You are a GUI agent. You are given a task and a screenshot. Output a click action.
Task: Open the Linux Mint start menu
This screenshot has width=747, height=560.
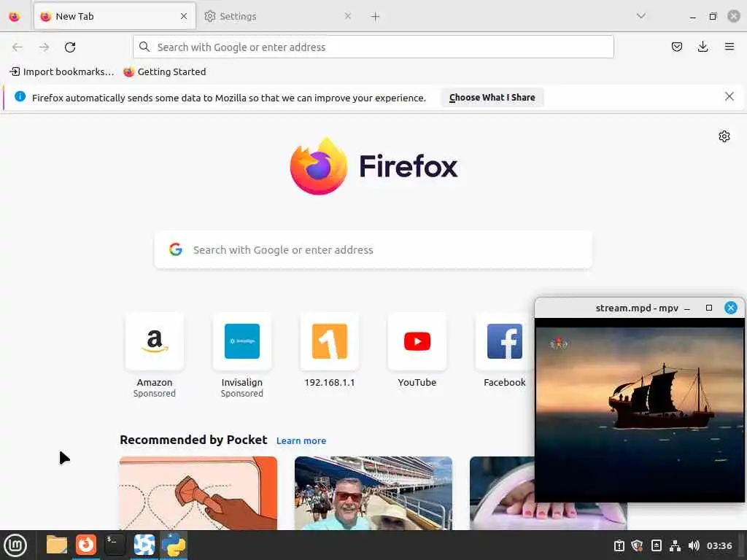15,545
